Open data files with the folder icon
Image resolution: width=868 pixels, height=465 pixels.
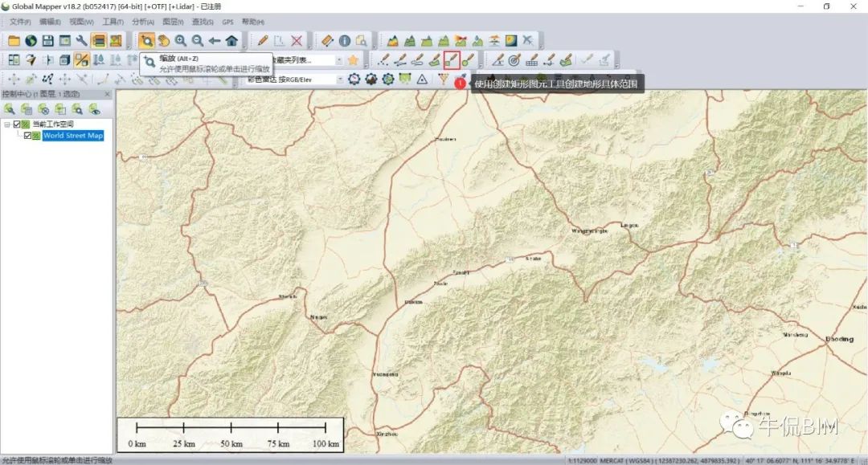point(14,40)
